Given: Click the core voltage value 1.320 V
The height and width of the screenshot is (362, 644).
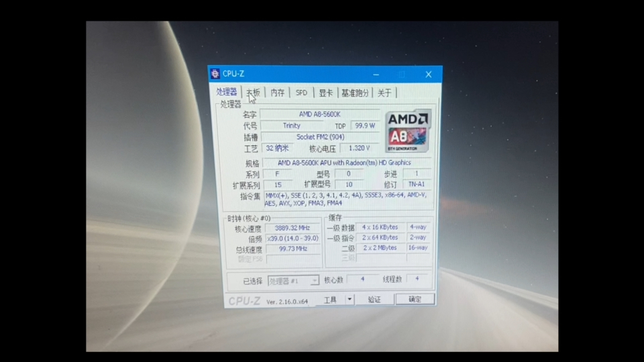Looking at the screenshot, I should point(359,148).
